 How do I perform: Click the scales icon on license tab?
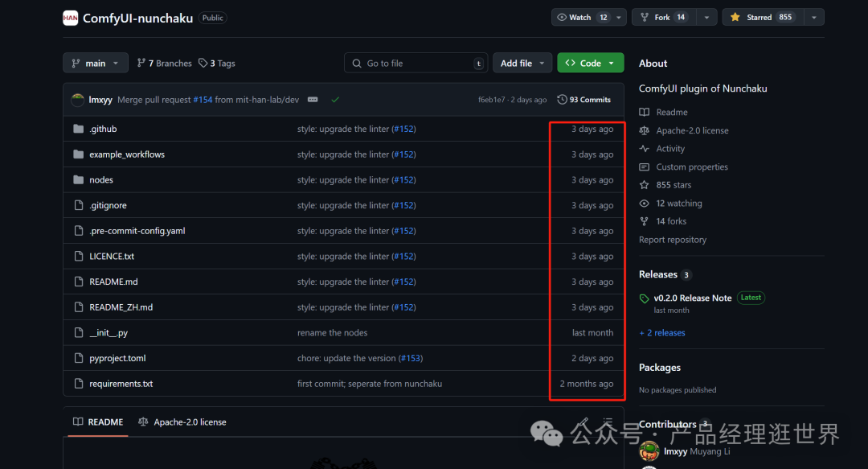click(143, 422)
